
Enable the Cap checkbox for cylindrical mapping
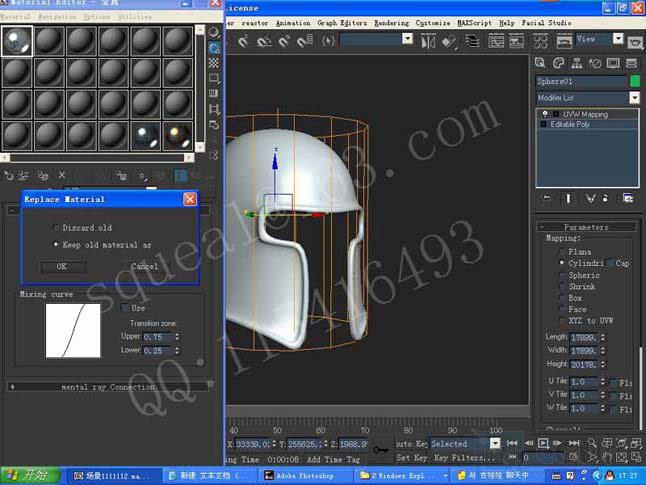(610, 263)
